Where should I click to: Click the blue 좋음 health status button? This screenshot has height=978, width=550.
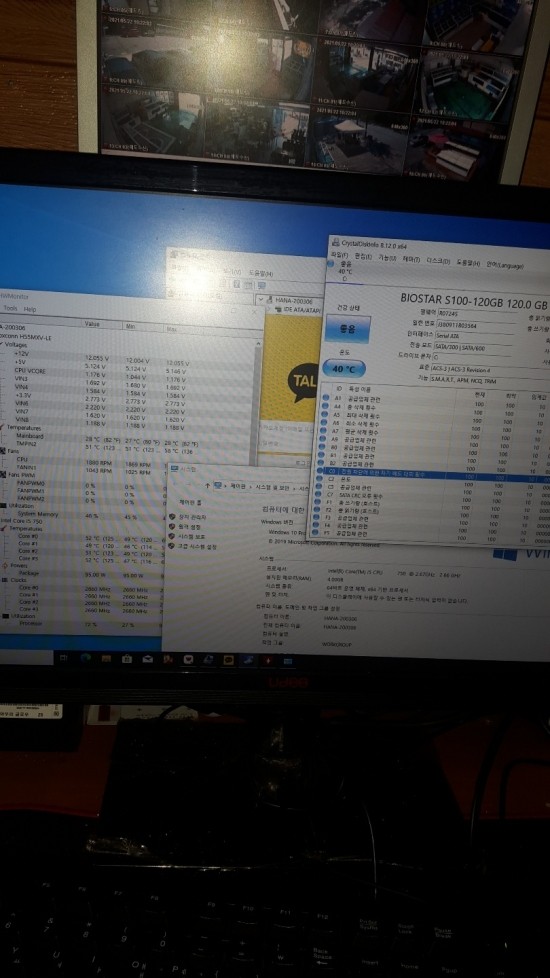(x=347, y=329)
